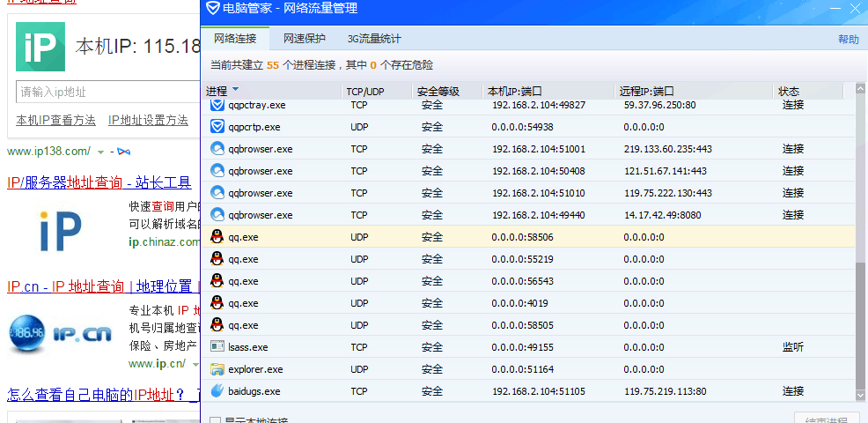Screen dimensions: 868x423
Task: Click local address 192.168.2.104:49827
Action: pyautogui.click(x=538, y=105)
